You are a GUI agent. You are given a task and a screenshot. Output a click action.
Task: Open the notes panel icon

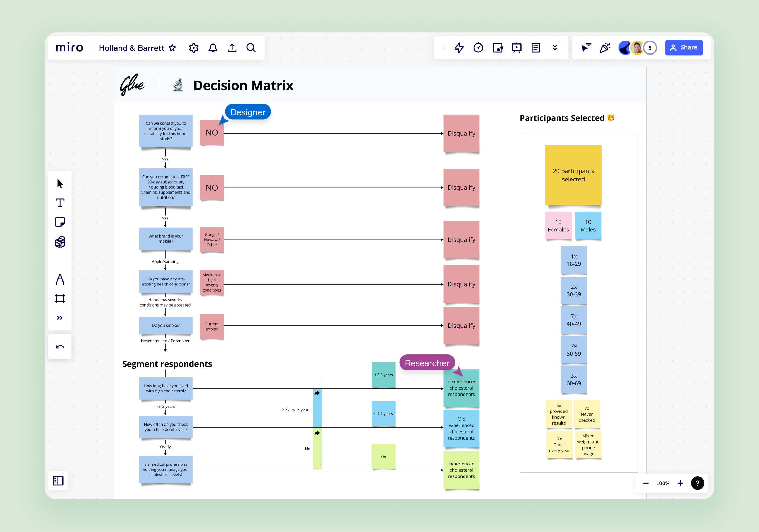tap(536, 48)
